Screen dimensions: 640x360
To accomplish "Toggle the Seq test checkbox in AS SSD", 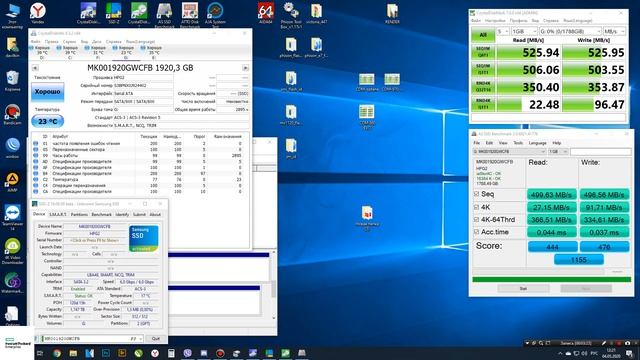I will pos(476,194).
